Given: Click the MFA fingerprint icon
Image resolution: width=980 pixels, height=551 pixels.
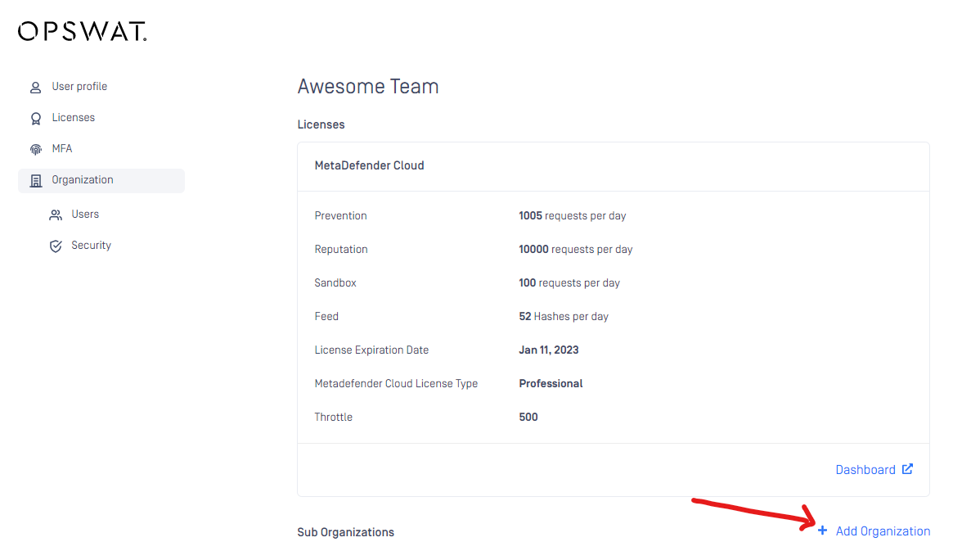Looking at the screenshot, I should pos(36,150).
